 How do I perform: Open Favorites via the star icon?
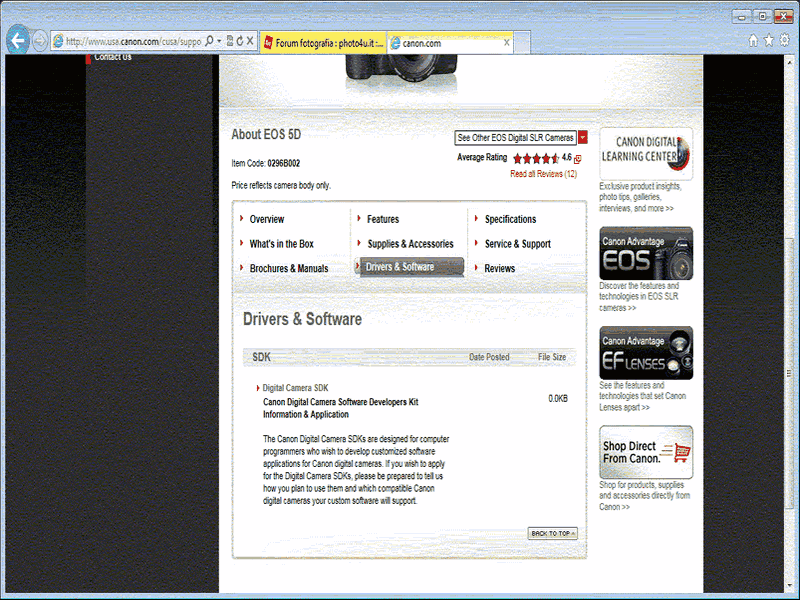pyautogui.click(x=769, y=41)
